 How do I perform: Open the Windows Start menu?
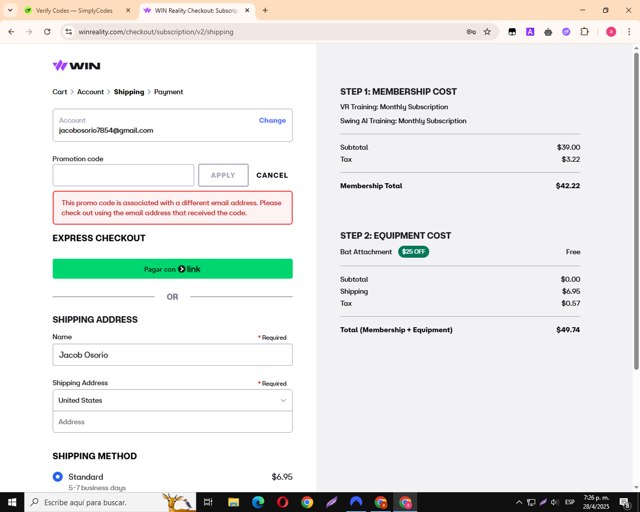[x=12, y=502]
